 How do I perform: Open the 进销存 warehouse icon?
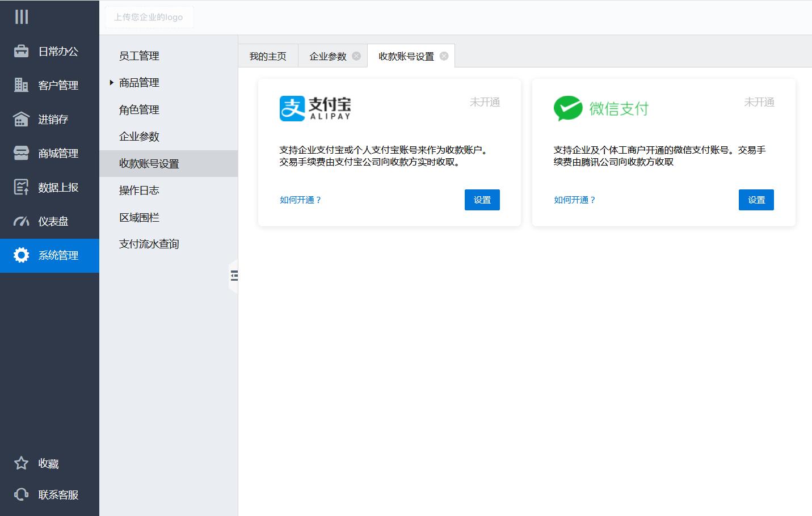(x=22, y=119)
